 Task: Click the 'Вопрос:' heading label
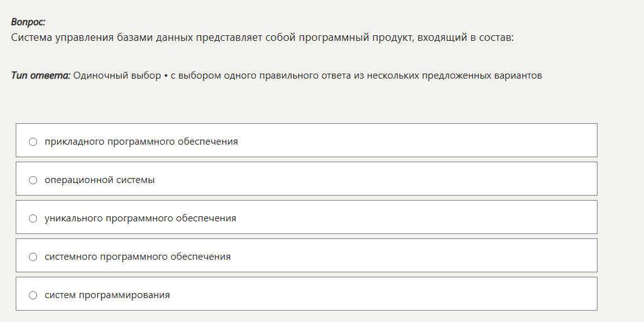[28, 22]
